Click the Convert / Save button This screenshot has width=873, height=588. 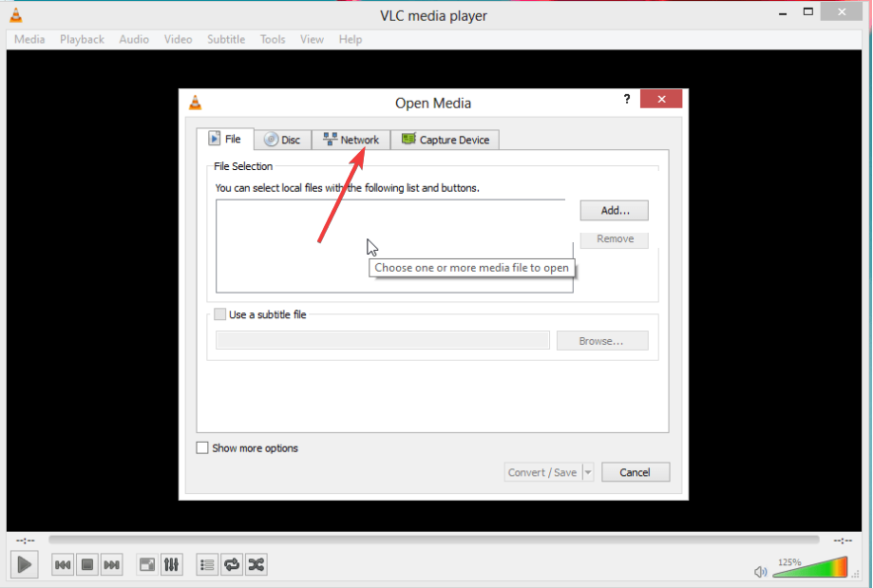(542, 472)
